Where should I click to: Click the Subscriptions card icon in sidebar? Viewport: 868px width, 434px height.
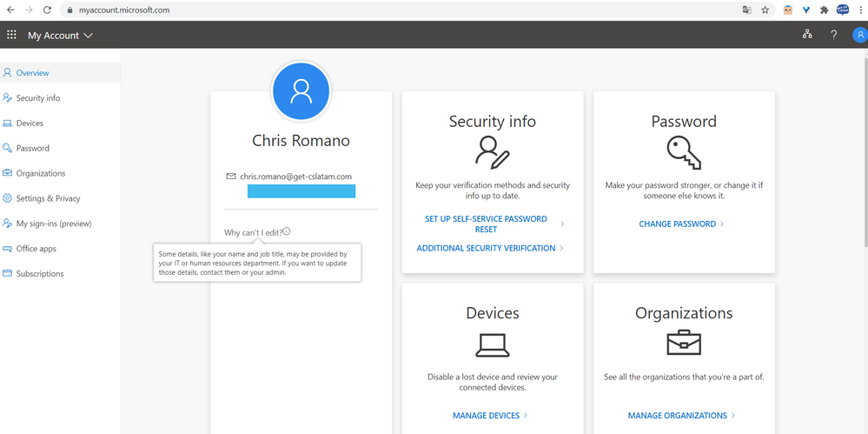pyautogui.click(x=7, y=273)
